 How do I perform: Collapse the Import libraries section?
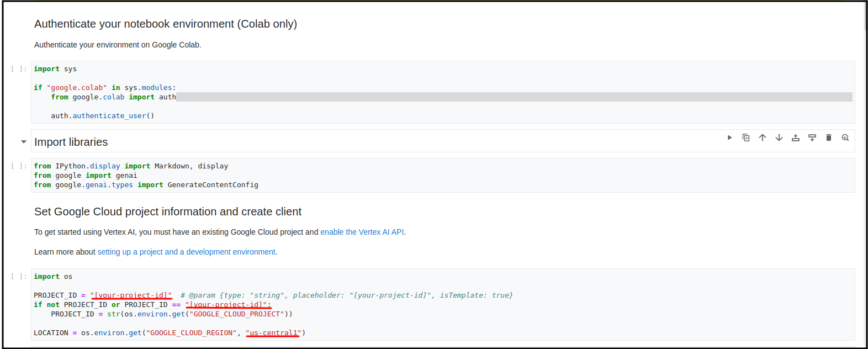tap(24, 142)
